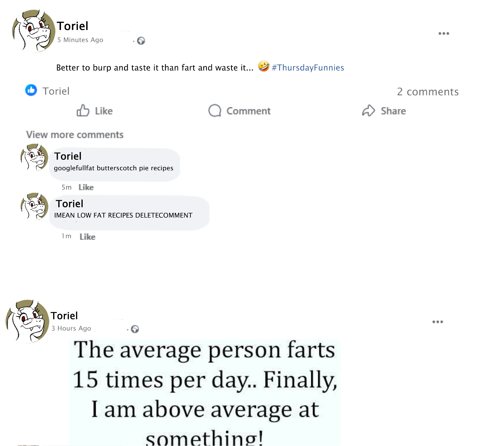
Task: Click the 3 Hours Ago timestamp
Action: click(71, 328)
